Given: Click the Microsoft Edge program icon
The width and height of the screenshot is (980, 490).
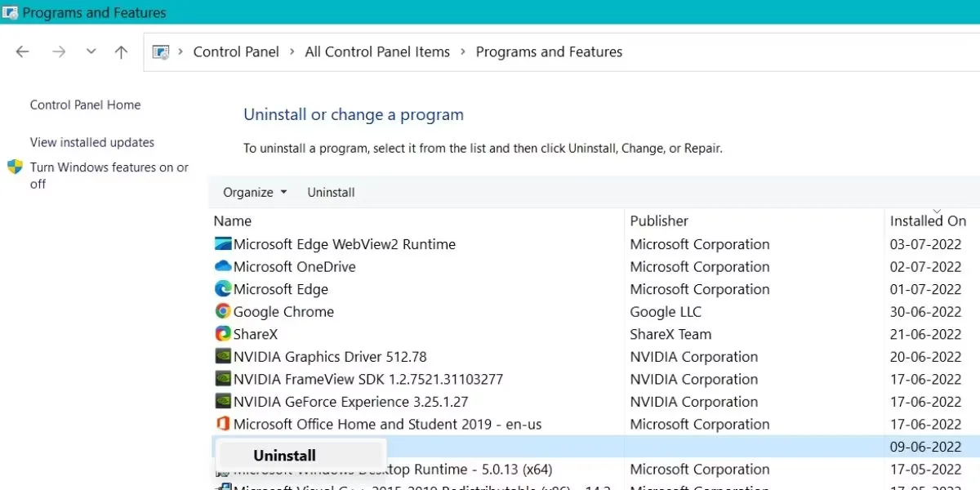Looking at the screenshot, I should pos(222,288).
